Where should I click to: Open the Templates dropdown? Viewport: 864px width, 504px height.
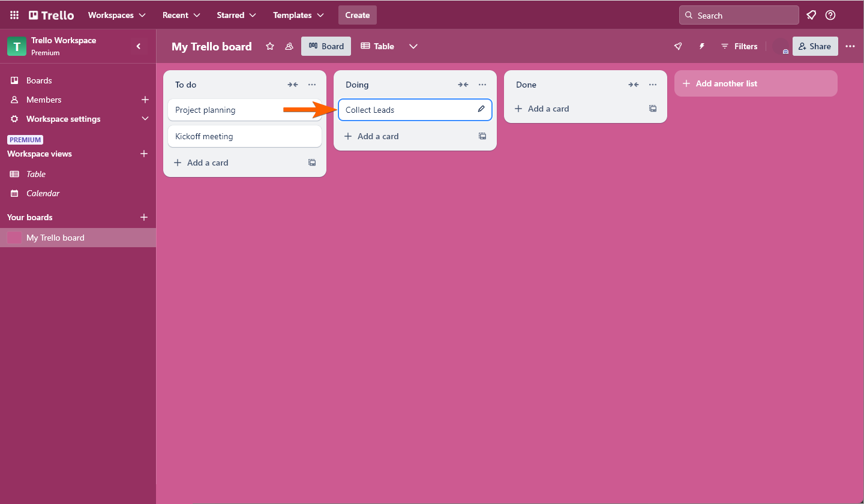(298, 15)
